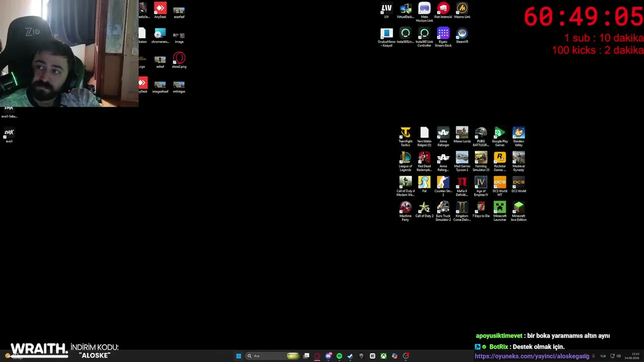
Task: Open the mtlotgxn image file
Action: [x=179, y=86]
